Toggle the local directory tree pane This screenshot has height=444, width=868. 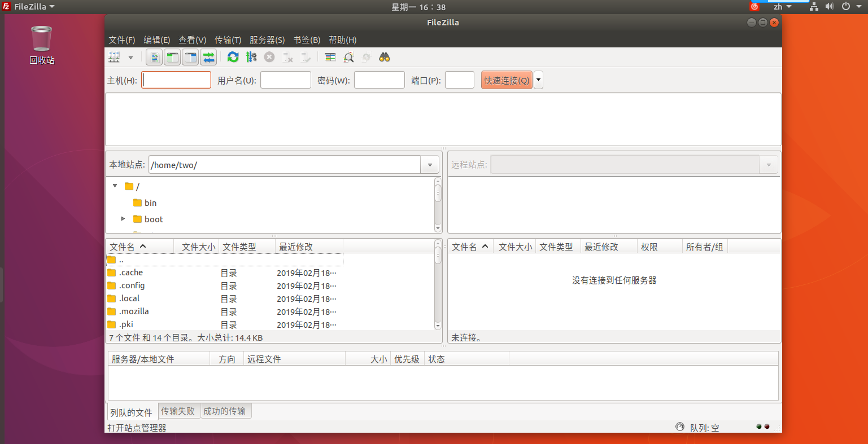[172, 57]
